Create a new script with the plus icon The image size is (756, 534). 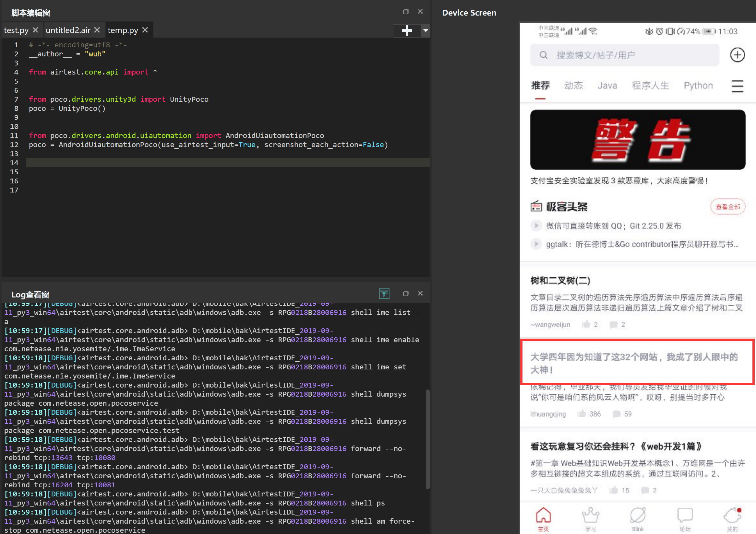[407, 30]
